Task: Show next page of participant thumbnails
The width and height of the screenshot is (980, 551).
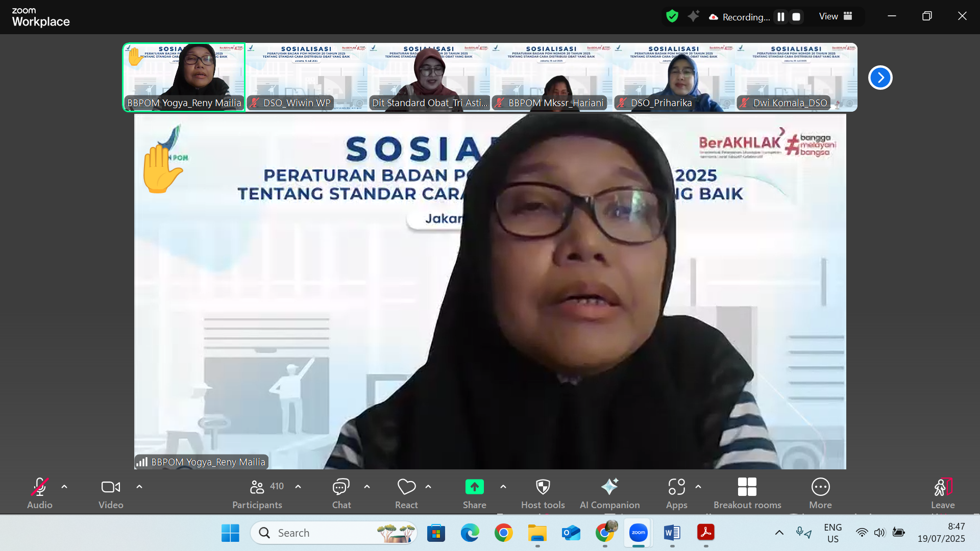Action: [x=880, y=78]
